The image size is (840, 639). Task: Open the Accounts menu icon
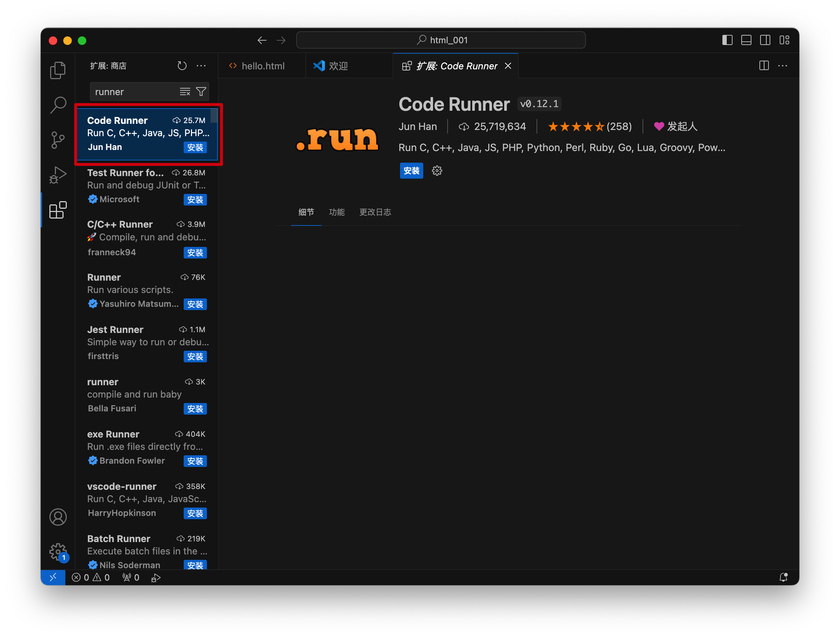tap(58, 517)
